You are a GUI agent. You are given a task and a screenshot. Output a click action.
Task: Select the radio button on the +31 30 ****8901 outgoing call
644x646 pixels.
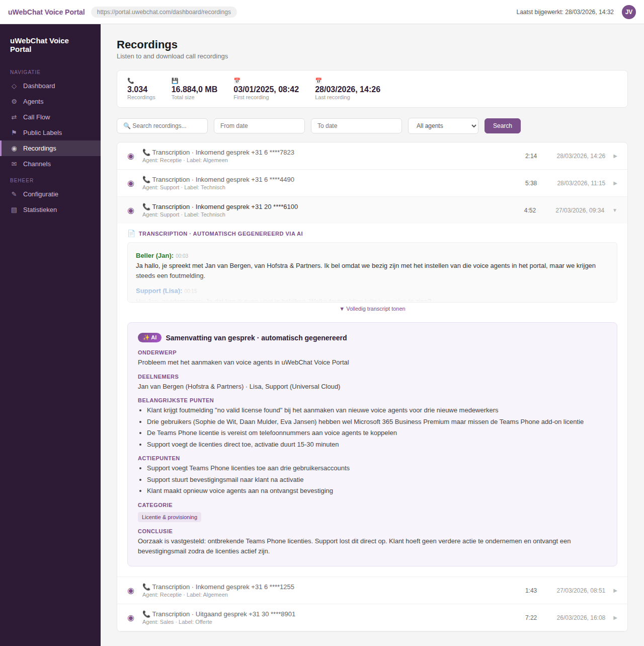[131, 618]
